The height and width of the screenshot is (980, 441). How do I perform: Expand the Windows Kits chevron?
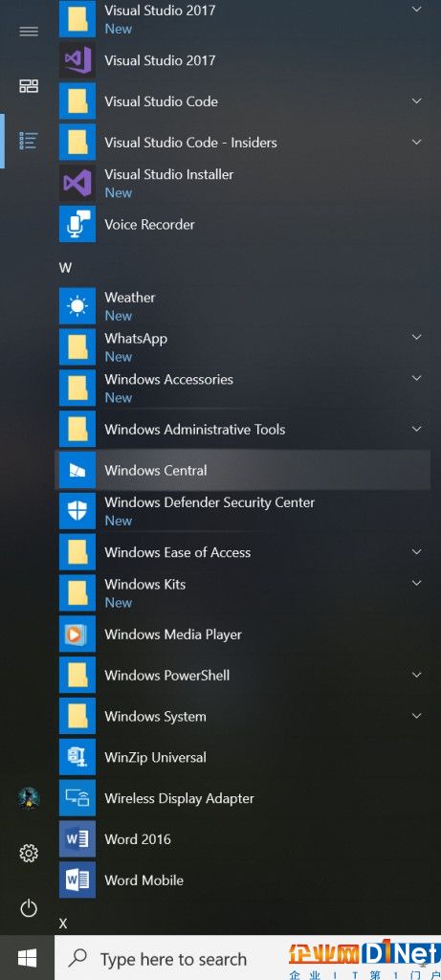click(x=417, y=583)
